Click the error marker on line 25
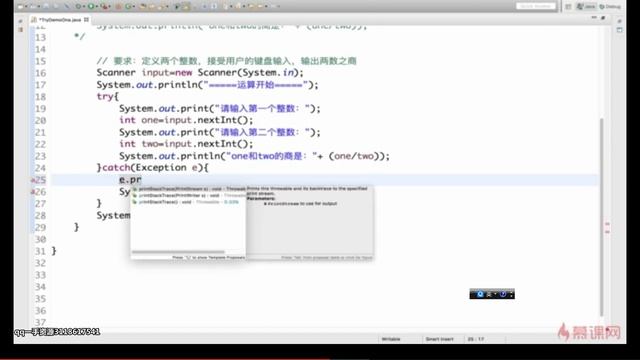The width and height of the screenshot is (640, 360). click(32, 180)
